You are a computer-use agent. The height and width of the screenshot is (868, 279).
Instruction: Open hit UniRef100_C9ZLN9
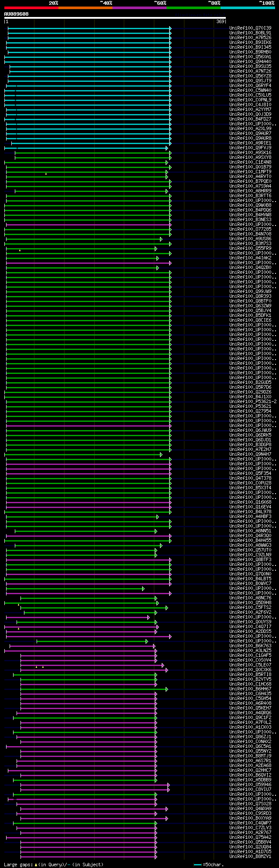[x=250, y=555]
